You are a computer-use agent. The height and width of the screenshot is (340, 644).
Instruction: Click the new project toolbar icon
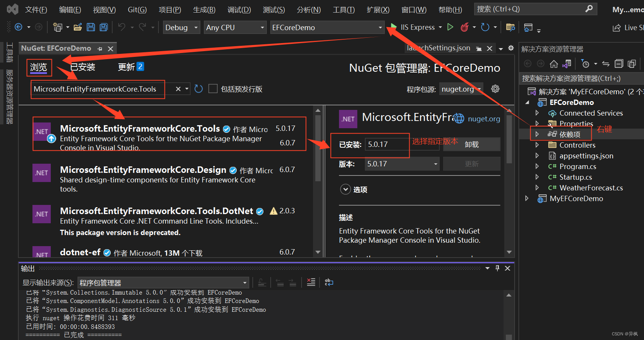58,27
